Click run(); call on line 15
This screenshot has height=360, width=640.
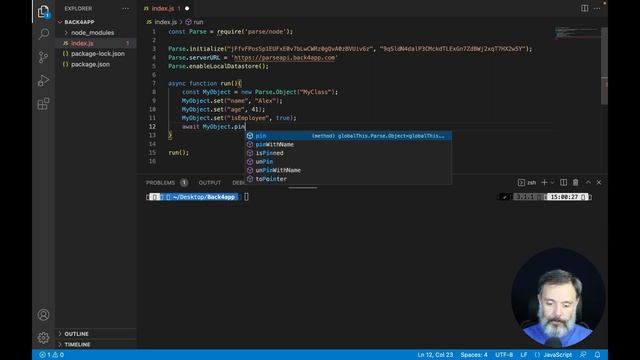click(x=179, y=153)
